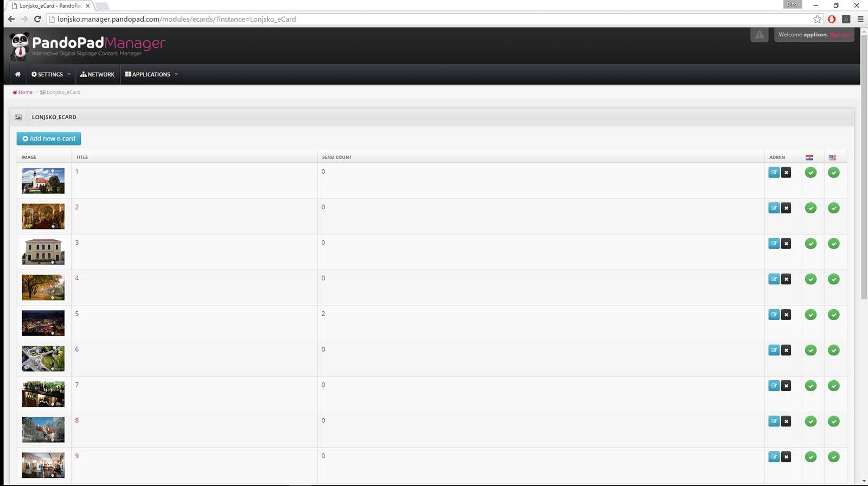Open the Network menu item
The height and width of the screenshot is (486, 868).
click(98, 74)
